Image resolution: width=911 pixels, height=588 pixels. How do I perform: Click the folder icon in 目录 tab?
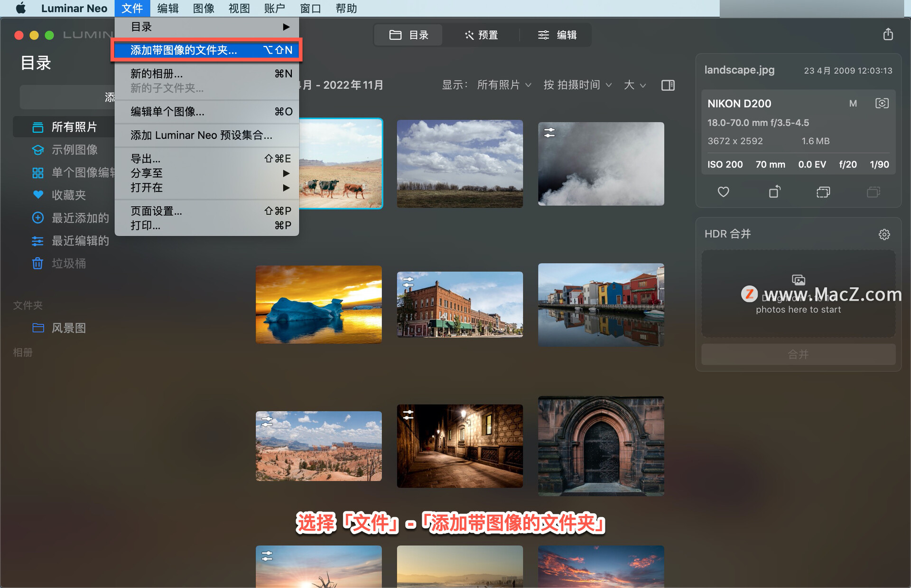(395, 35)
